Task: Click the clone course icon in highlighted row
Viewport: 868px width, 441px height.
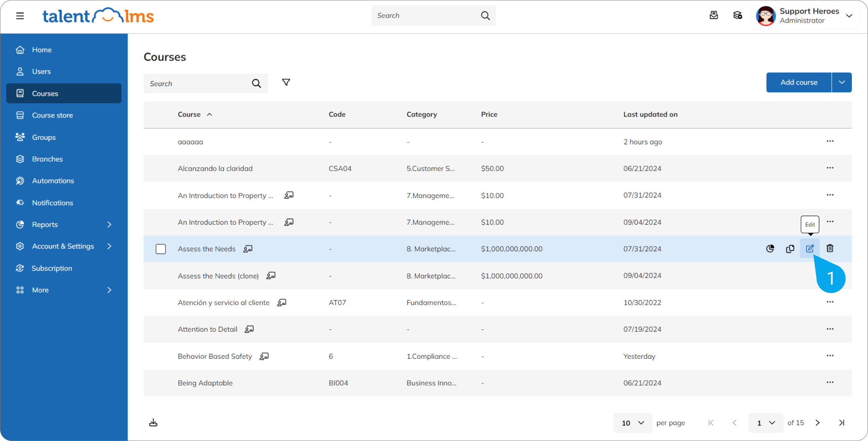Action: (x=790, y=249)
